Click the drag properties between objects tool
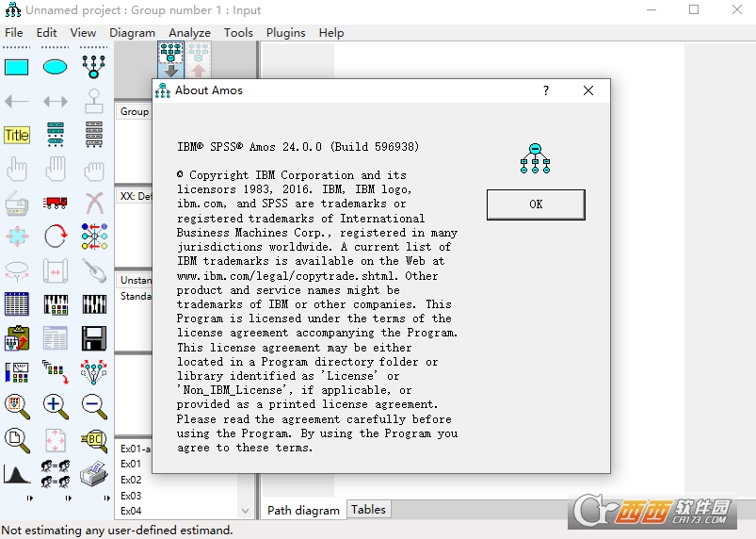 55,372
